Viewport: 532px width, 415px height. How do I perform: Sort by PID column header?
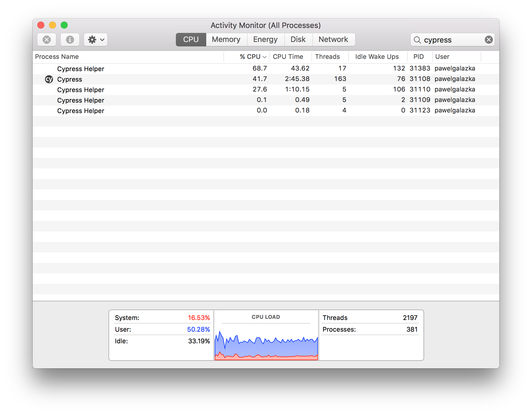(420, 57)
